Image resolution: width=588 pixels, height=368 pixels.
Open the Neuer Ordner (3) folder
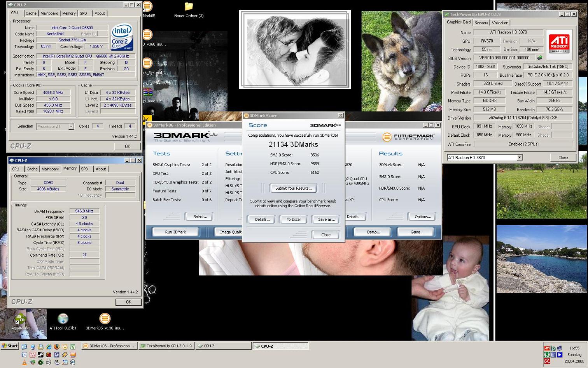point(189,10)
